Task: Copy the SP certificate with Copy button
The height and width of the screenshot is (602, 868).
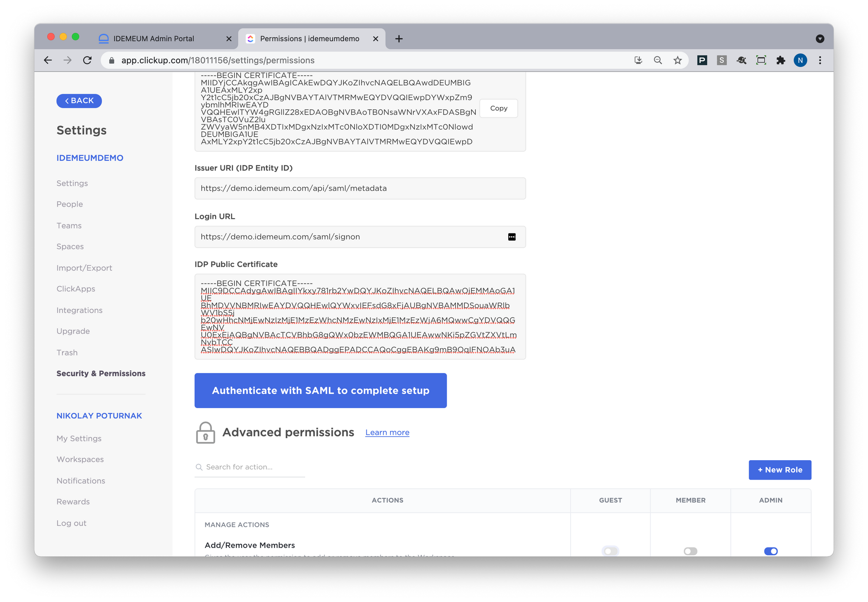Action: (x=499, y=108)
